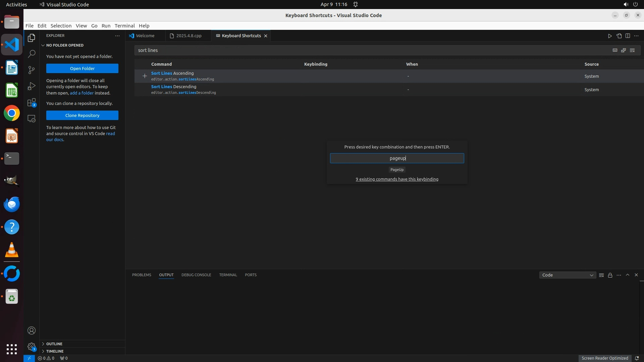Click the Clone Repository button

82,115
